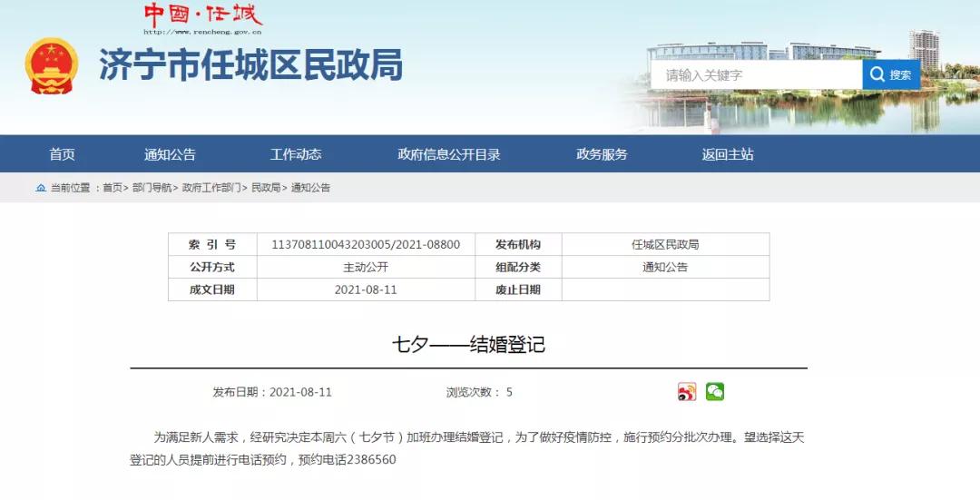Share article to Weibo
The image size is (980, 500).
pyautogui.click(x=687, y=392)
